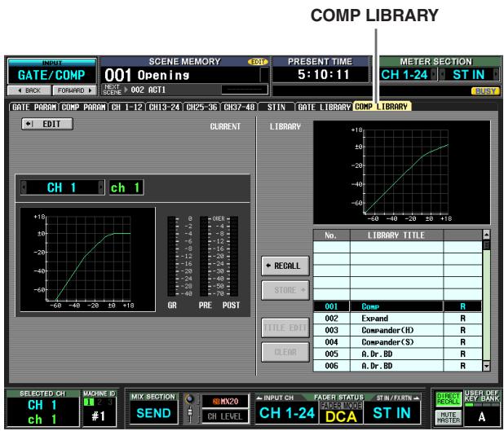The width and height of the screenshot is (504, 431).
Task: Switch to the ST IN tab
Action: [x=276, y=107]
